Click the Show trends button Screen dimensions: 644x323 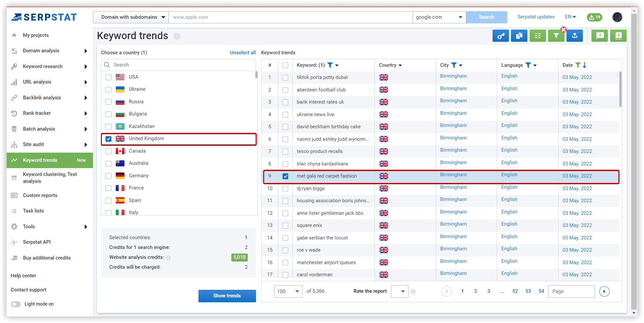(227, 296)
